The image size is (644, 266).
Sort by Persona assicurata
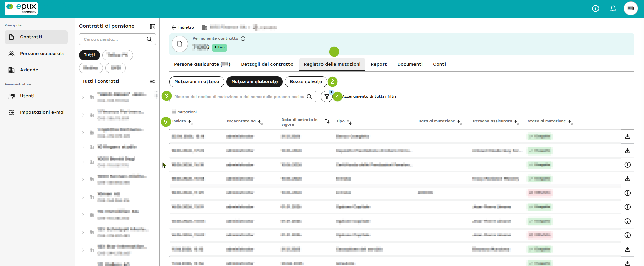517,122
